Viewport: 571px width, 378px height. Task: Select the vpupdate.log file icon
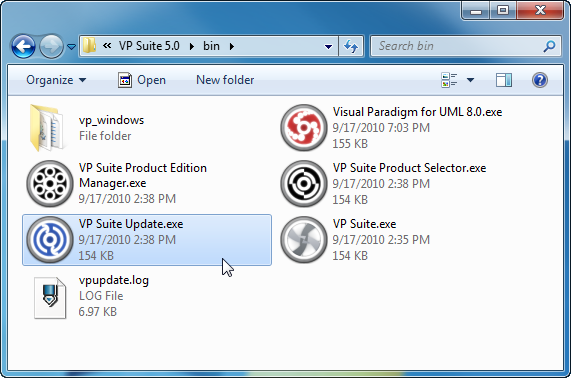pyautogui.click(x=50, y=298)
